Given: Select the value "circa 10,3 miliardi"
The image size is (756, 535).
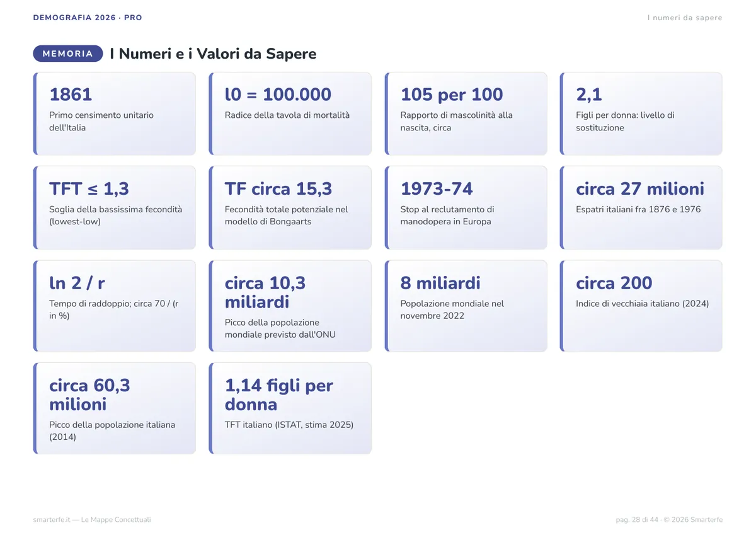Looking at the screenshot, I should click(265, 292).
